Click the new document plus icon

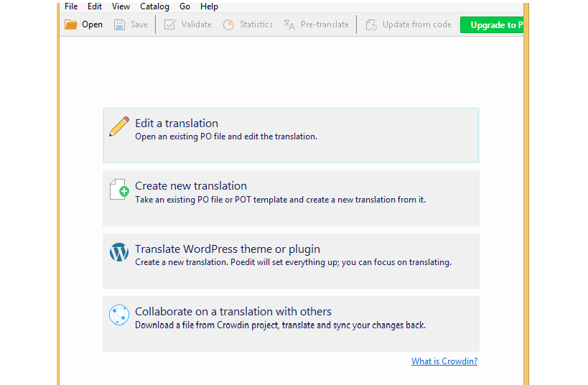tap(119, 189)
